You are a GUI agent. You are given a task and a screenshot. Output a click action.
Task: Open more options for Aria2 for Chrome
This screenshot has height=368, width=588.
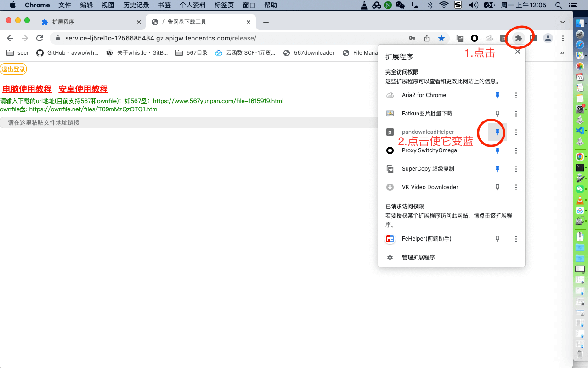click(516, 95)
